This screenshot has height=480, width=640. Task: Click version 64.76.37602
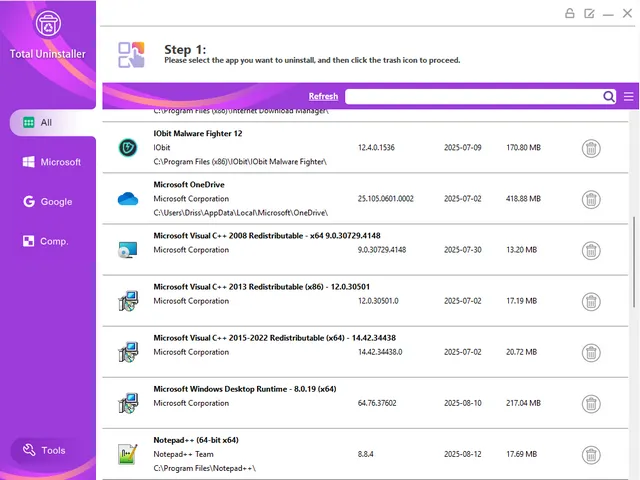(377, 403)
